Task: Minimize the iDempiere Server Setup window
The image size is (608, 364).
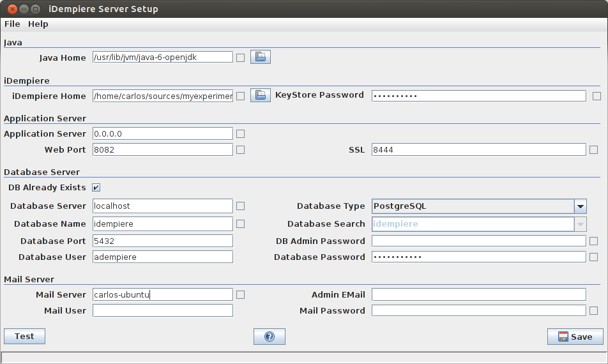Action: pos(24,9)
